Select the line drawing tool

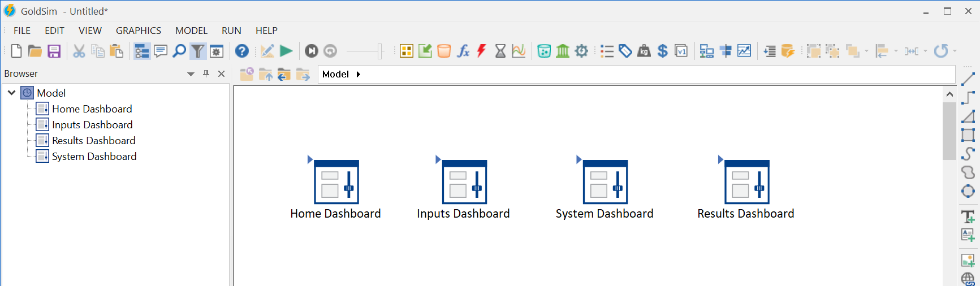pos(968,79)
